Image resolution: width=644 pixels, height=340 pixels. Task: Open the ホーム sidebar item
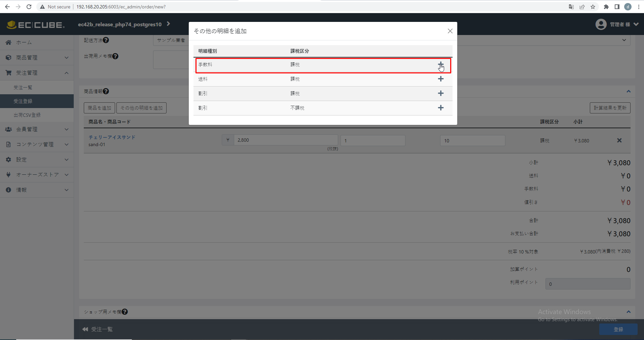[x=37, y=42]
